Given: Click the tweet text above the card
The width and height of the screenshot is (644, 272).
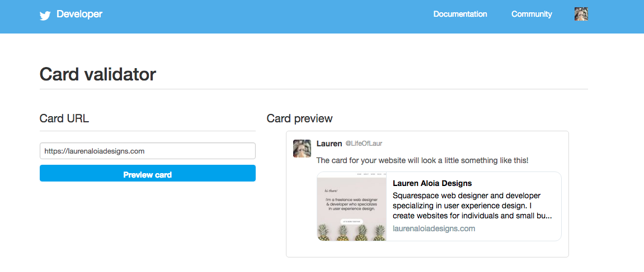Looking at the screenshot, I should (422, 161).
